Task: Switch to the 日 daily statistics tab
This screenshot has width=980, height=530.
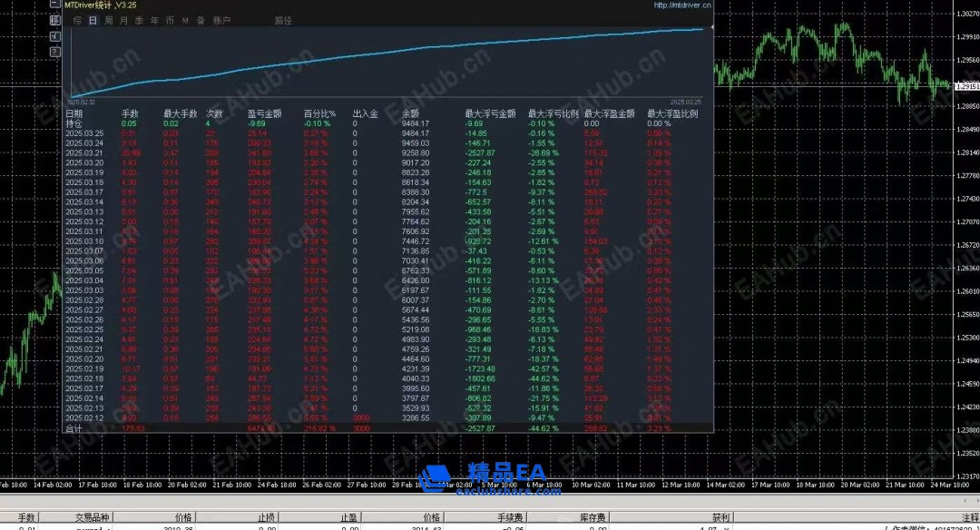Action: (x=93, y=20)
